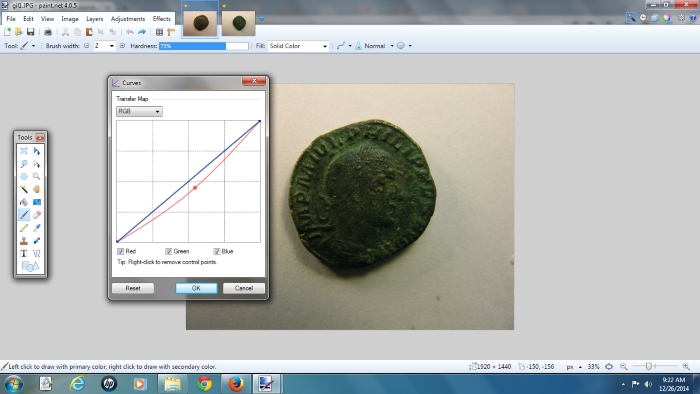
Task: Select the Eraser tool
Action: pyautogui.click(x=37, y=215)
